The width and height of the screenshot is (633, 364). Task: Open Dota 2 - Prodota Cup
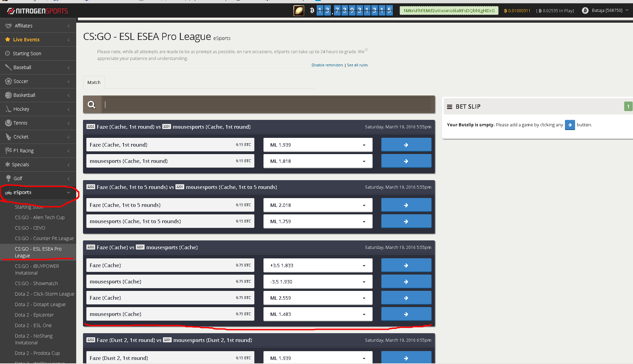(x=37, y=353)
